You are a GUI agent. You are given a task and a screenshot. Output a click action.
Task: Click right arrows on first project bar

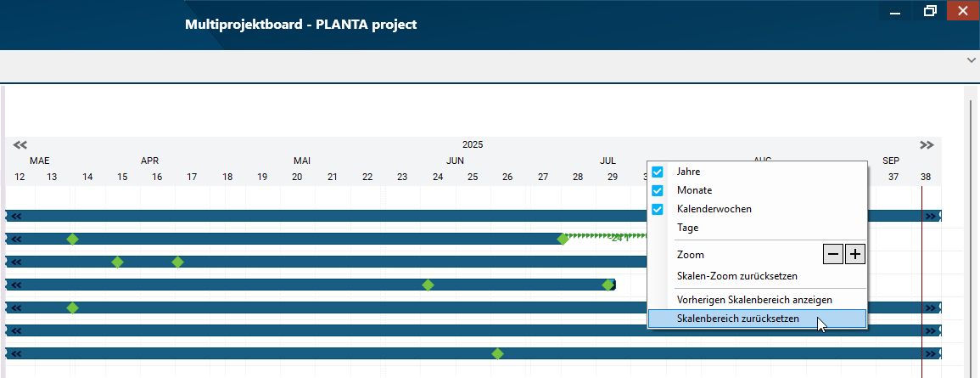[x=931, y=216]
